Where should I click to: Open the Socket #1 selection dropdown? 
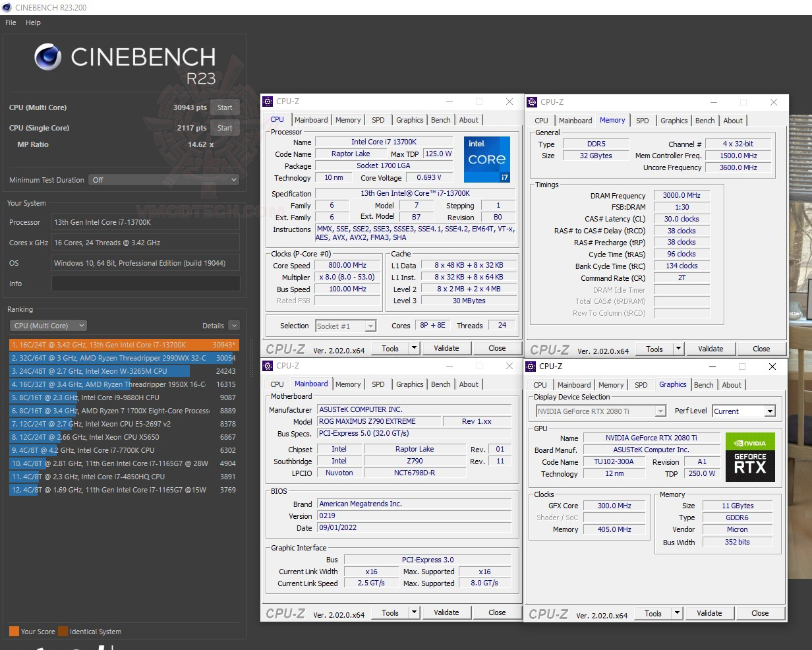346,326
